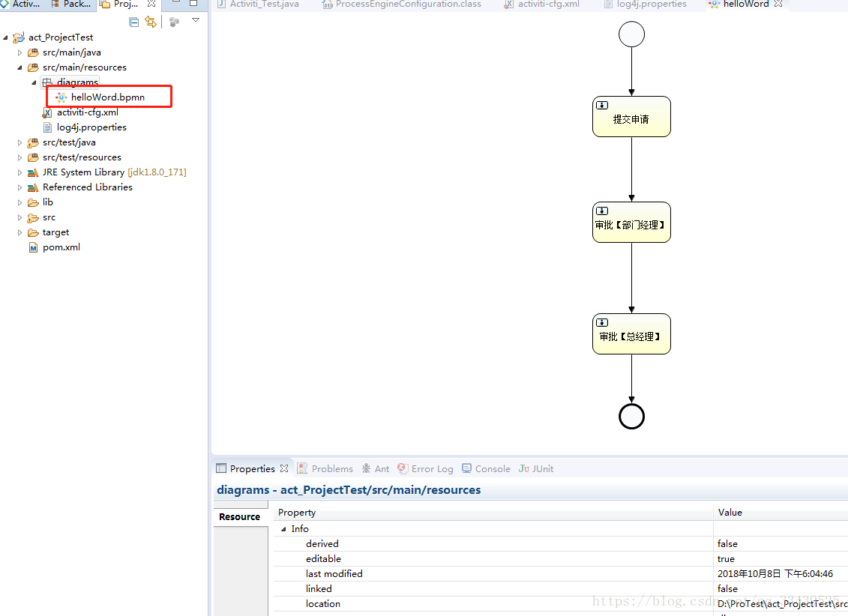Toggle the Link with Editor icon
Viewport: 848px width, 616px height.
(x=151, y=22)
